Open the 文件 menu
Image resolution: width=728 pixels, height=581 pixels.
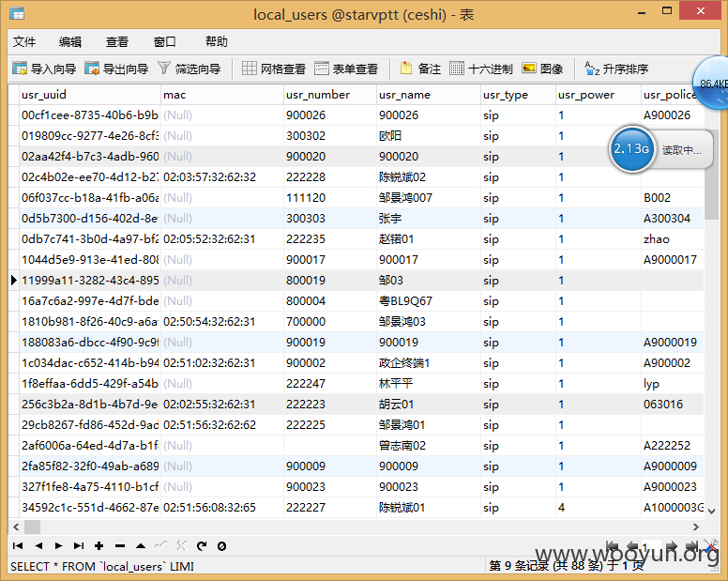24,42
